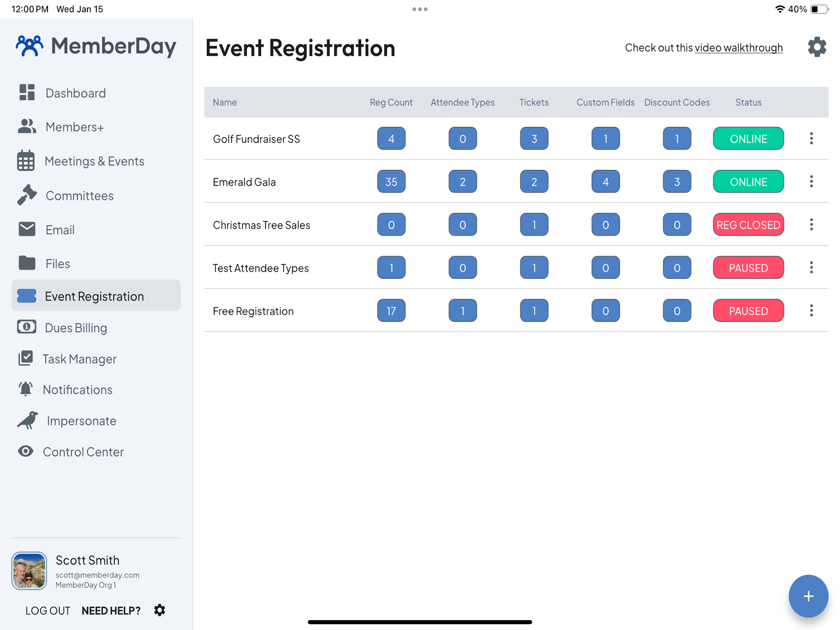Click the Task Manager checklist icon
This screenshot has height=630, width=840.
[26, 358]
